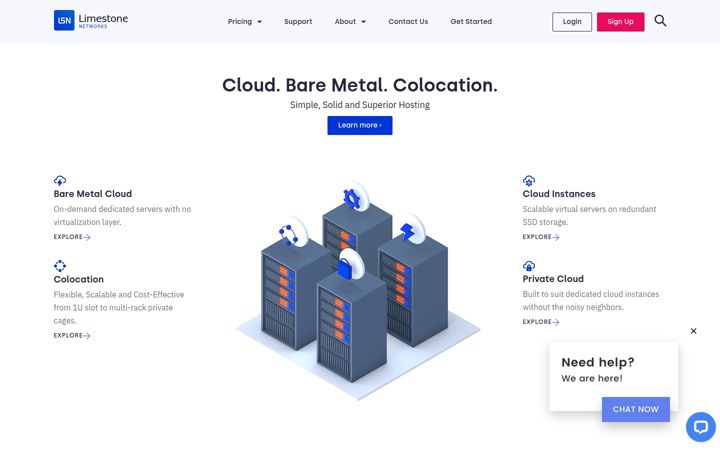Click the Private Cloud lock icon
Screen dimensions: 720x450
pos(529,266)
